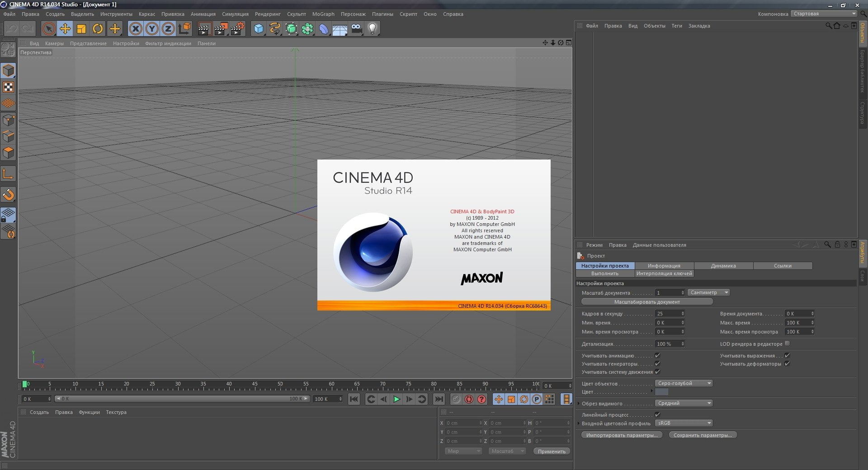The height and width of the screenshot is (470, 868).
Task: Open the spline tools icon
Action: pyautogui.click(x=275, y=29)
